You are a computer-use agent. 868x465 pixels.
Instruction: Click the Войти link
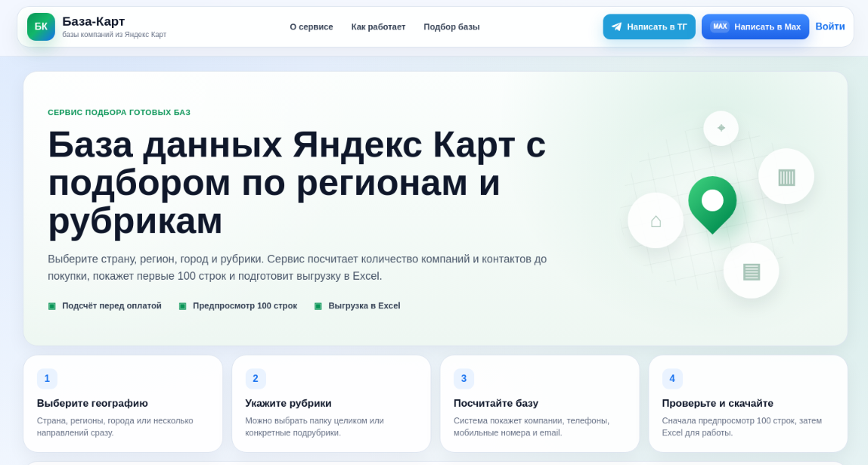829,26
